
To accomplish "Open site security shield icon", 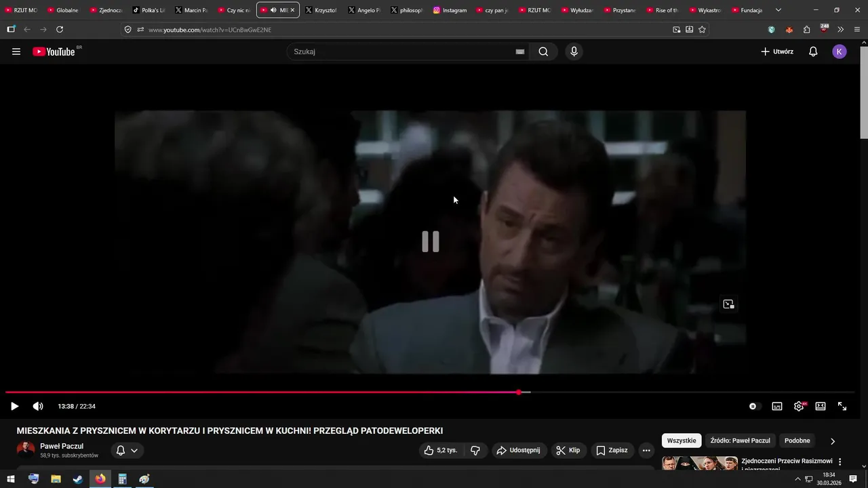I will click(127, 30).
